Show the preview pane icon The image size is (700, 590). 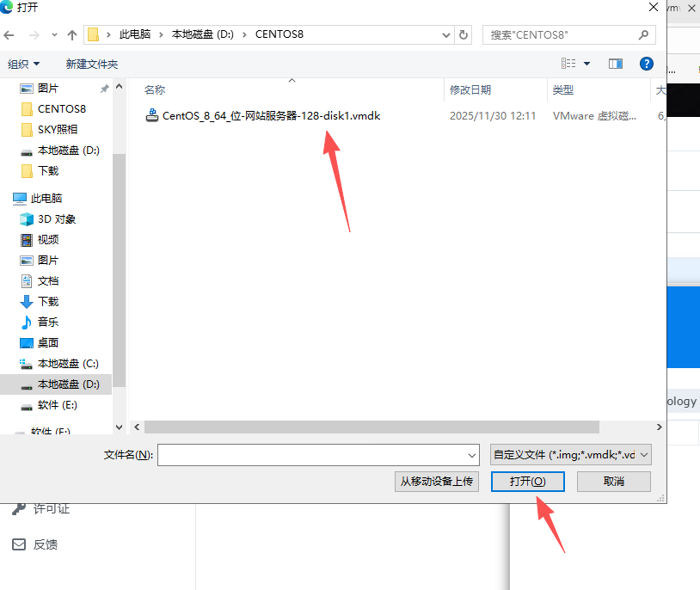click(x=615, y=63)
